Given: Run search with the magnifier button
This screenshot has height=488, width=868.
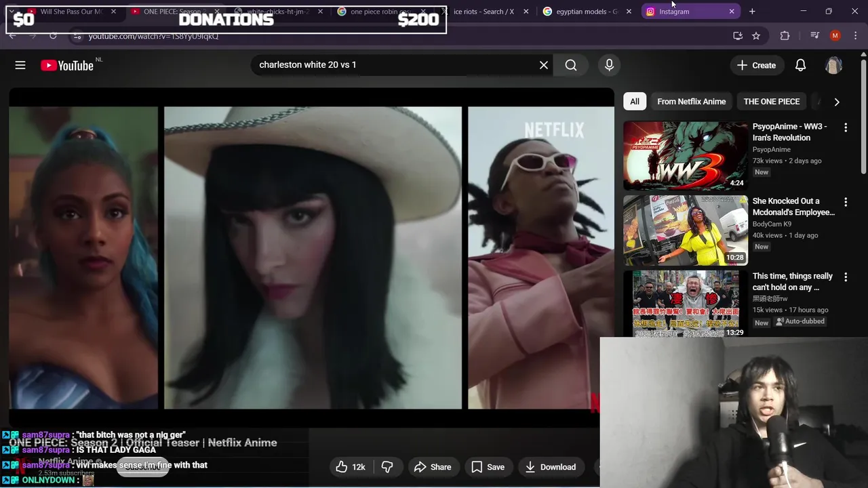Looking at the screenshot, I should pos(571,65).
